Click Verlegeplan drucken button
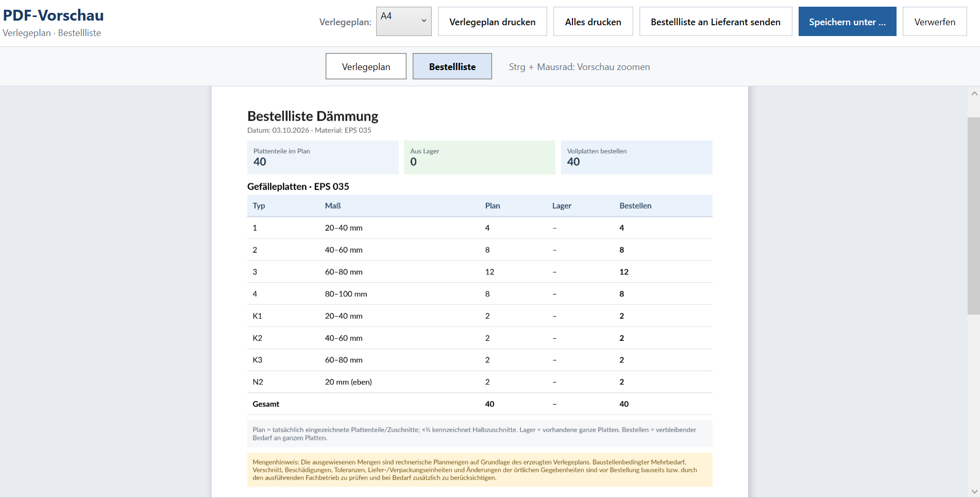This screenshot has width=980, height=498. pos(492,22)
